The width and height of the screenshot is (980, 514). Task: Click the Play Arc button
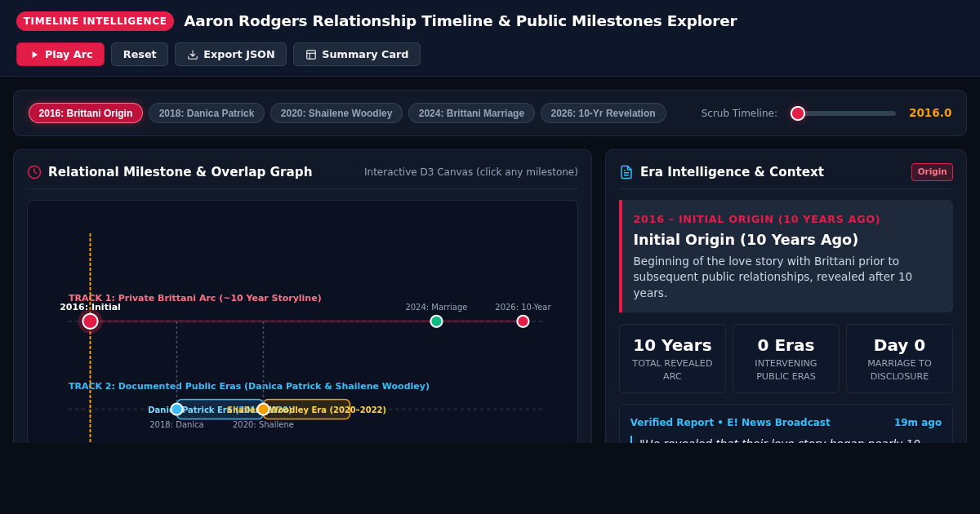coord(60,55)
